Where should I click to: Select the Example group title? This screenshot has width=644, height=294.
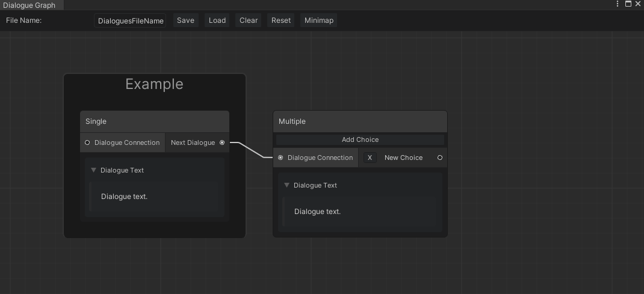pyautogui.click(x=154, y=85)
